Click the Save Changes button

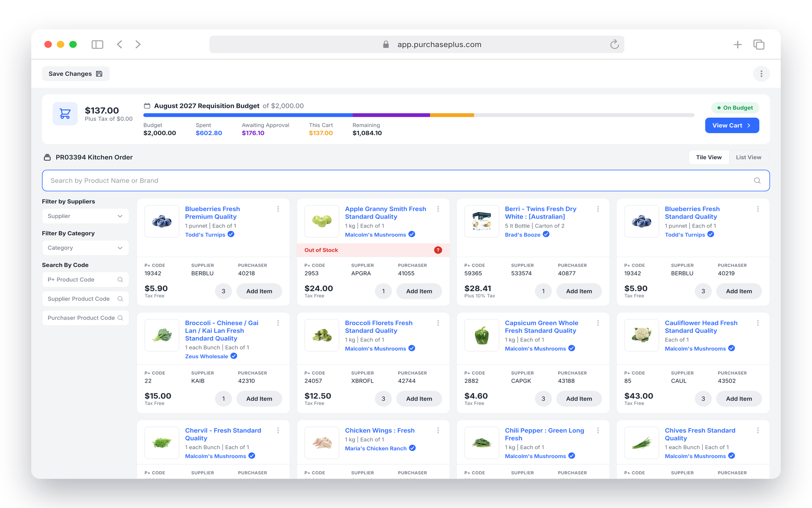point(76,74)
